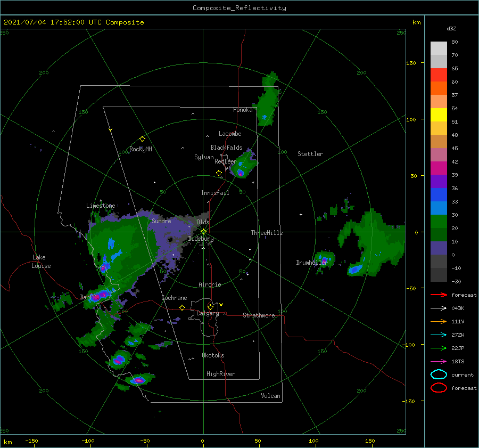Image resolution: width=479 pixels, height=448 pixels.
Task: Click the storm cell east of RedDeer
Action: pos(243,165)
